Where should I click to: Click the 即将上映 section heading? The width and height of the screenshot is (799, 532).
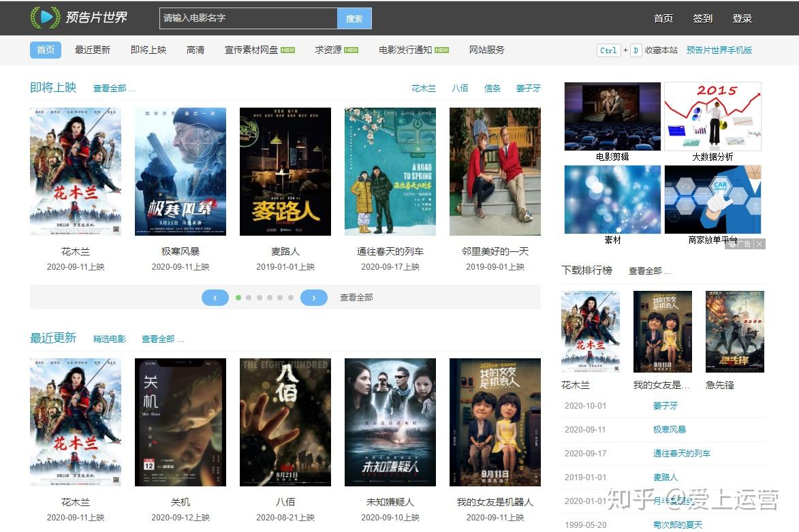(53, 88)
